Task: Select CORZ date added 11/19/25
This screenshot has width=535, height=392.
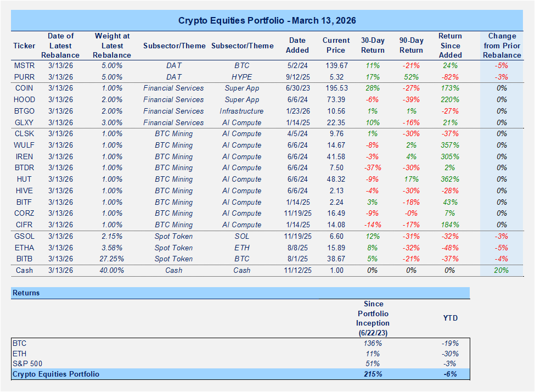Action: click(x=297, y=214)
